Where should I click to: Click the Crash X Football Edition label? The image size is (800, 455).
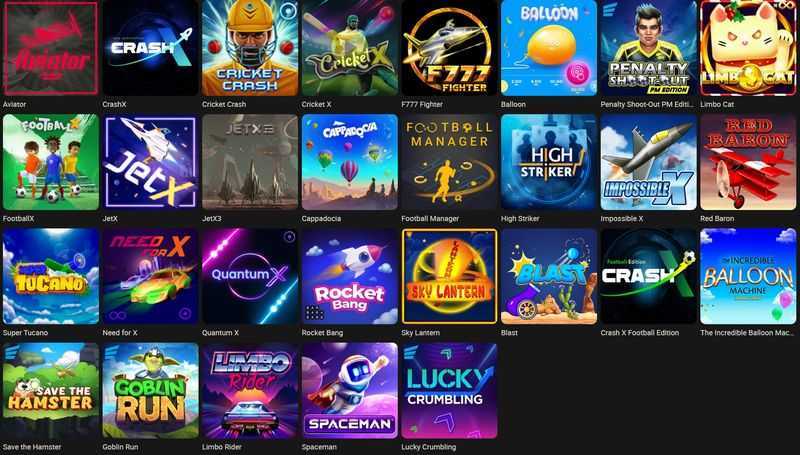tap(639, 333)
